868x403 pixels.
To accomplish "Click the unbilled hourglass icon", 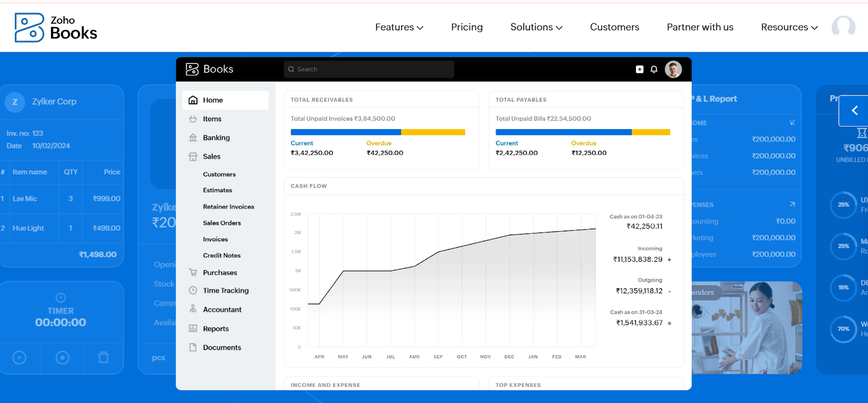I will pos(862,133).
